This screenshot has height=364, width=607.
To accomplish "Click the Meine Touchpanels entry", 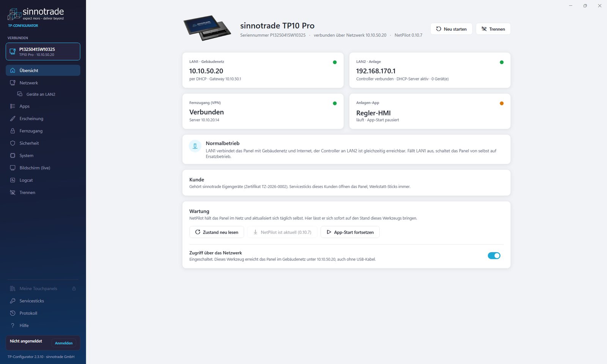I will (43, 289).
